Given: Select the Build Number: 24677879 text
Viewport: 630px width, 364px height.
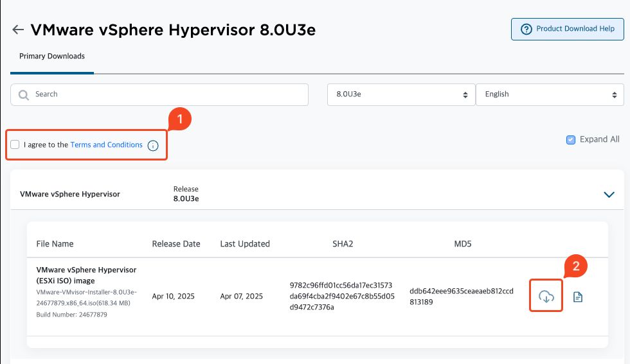Looking at the screenshot, I should (71, 315).
